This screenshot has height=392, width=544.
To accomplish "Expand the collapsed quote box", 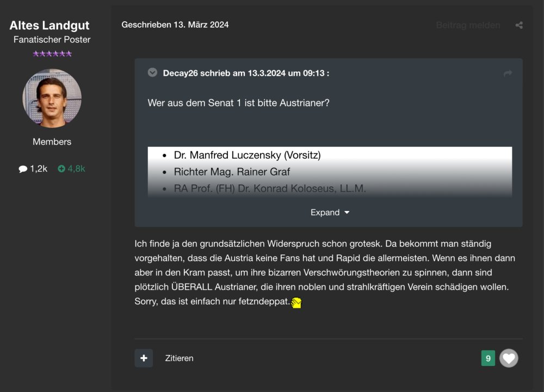I will click(x=325, y=213).
